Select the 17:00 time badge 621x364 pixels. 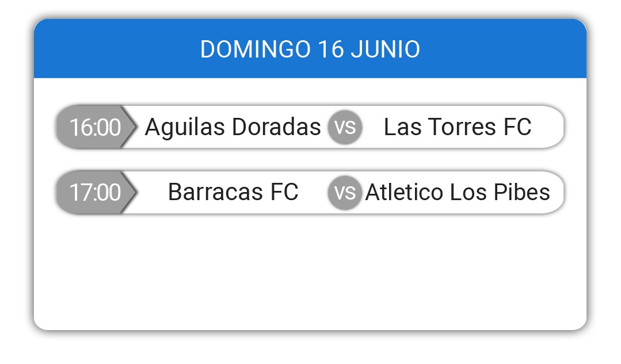click(x=96, y=193)
